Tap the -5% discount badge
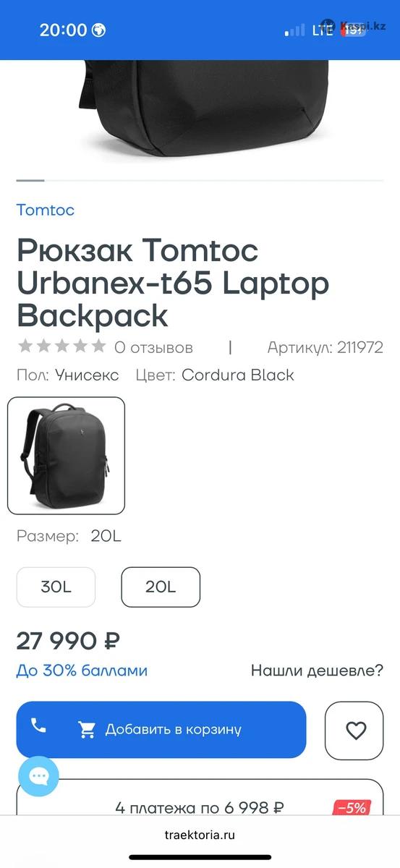The height and width of the screenshot is (868, 400). [x=352, y=808]
